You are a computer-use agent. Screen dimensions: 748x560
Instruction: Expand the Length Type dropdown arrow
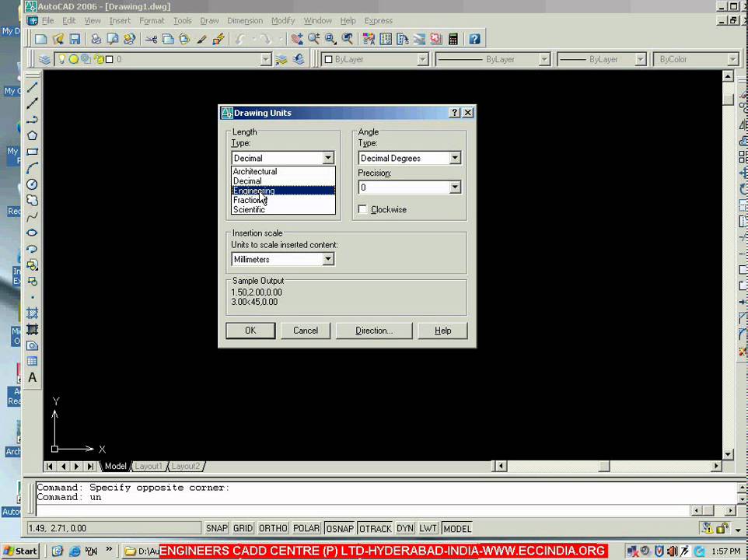(x=328, y=158)
